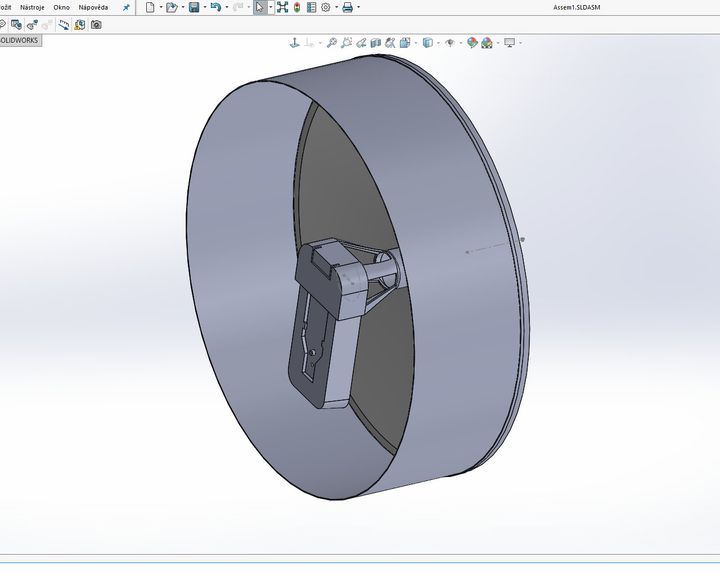The height and width of the screenshot is (576, 720).
Task: Open View Settings monitor icon
Action: [x=510, y=43]
